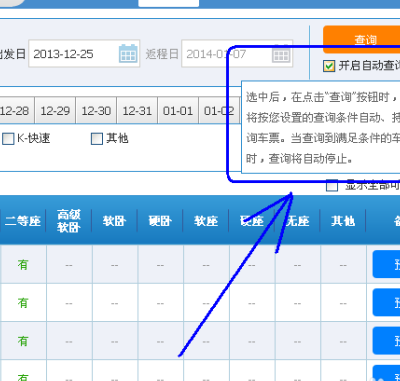Viewport: 400px width, 381px height.
Task: Open the departure date calendar icon
Action: click(x=128, y=53)
